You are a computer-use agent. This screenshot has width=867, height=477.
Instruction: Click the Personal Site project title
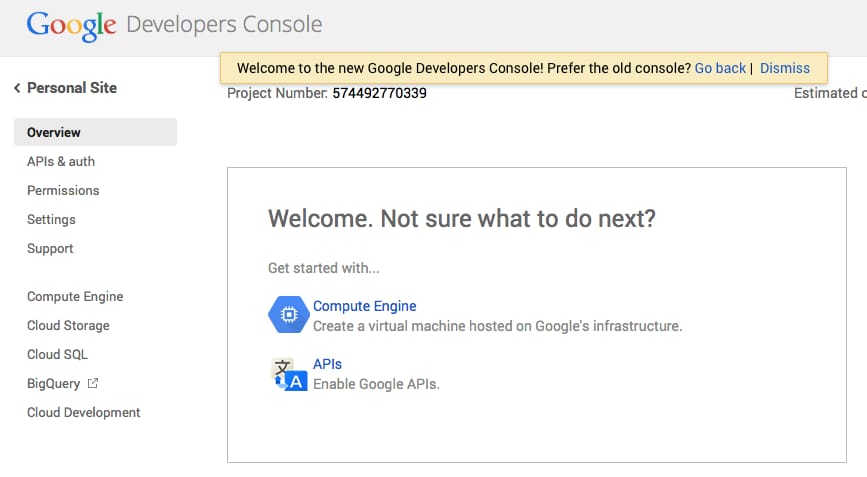click(x=72, y=88)
